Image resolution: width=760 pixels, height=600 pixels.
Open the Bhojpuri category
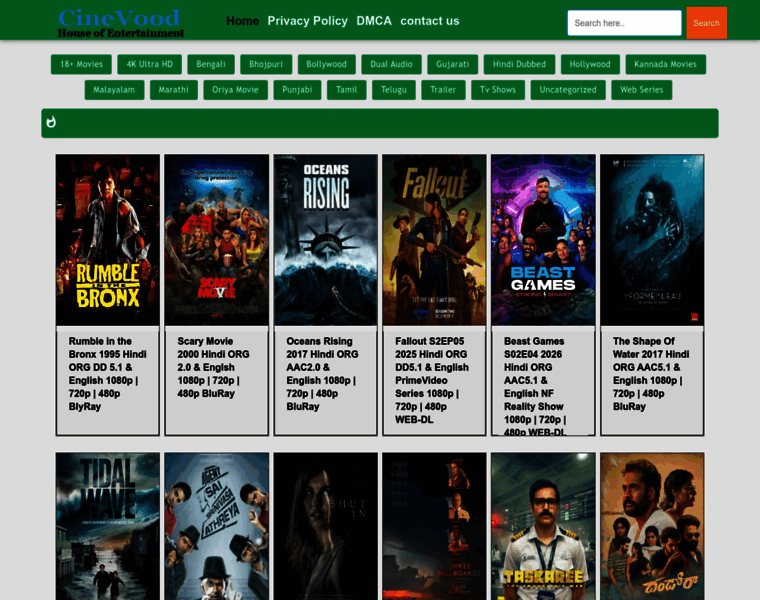click(x=266, y=64)
